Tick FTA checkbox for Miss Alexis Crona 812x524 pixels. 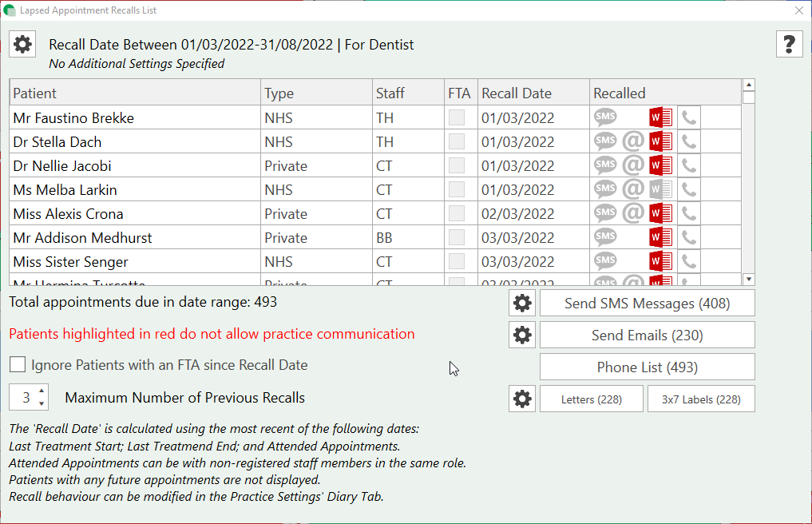(x=457, y=214)
